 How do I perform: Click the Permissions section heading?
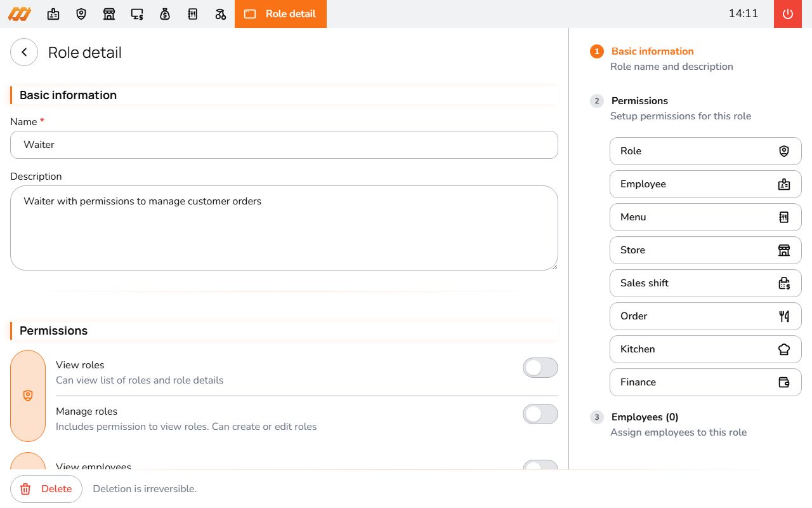(54, 331)
